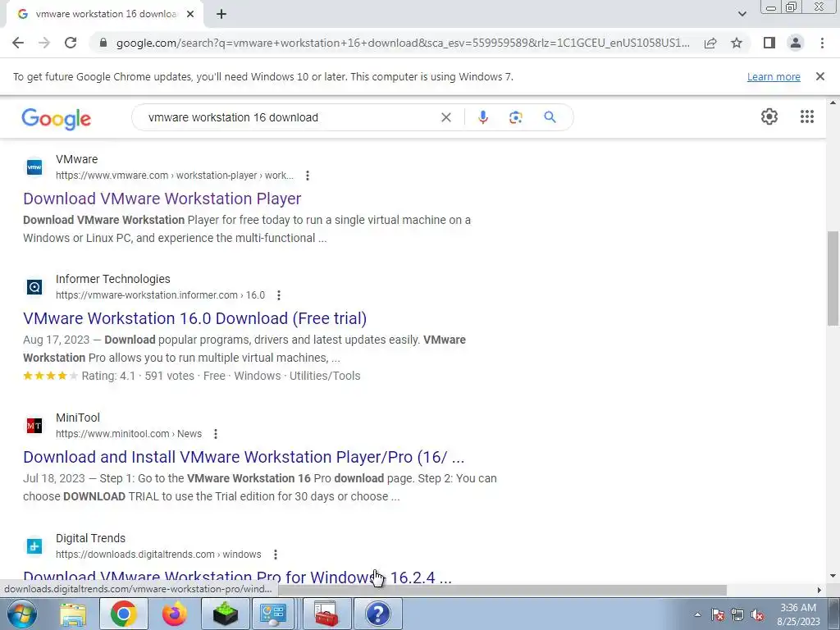Open the green block taskbar app
Image resolution: width=840 pixels, height=630 pixels.
[x=226, y=614]
